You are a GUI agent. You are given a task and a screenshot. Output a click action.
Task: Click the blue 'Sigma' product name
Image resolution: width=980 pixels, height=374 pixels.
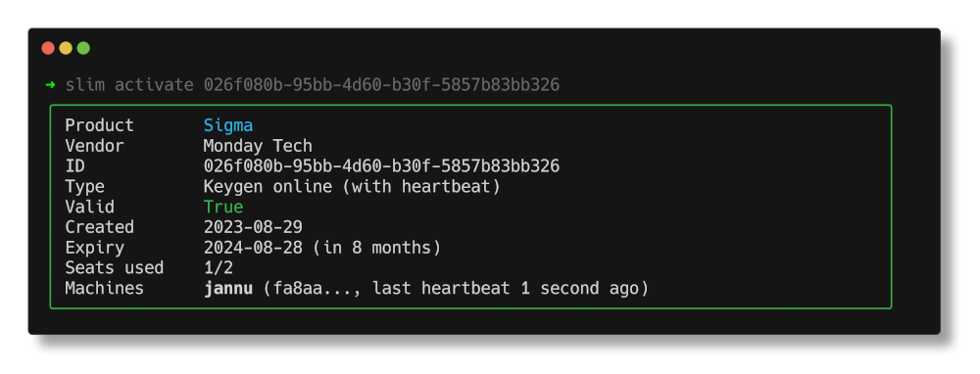click(228, 125)
